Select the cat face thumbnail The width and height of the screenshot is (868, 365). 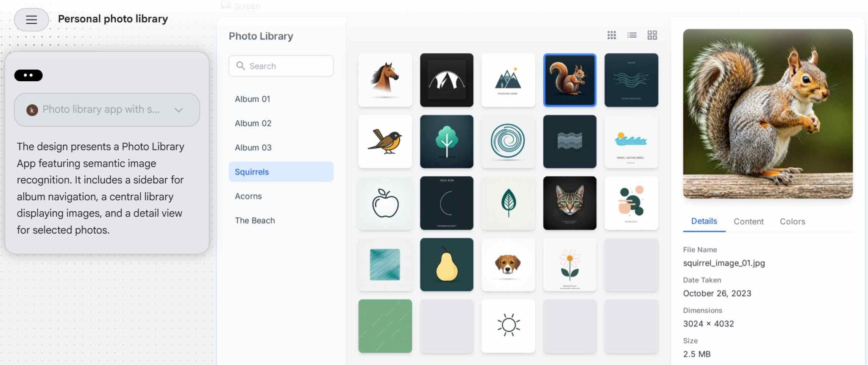tap(570, 203)
